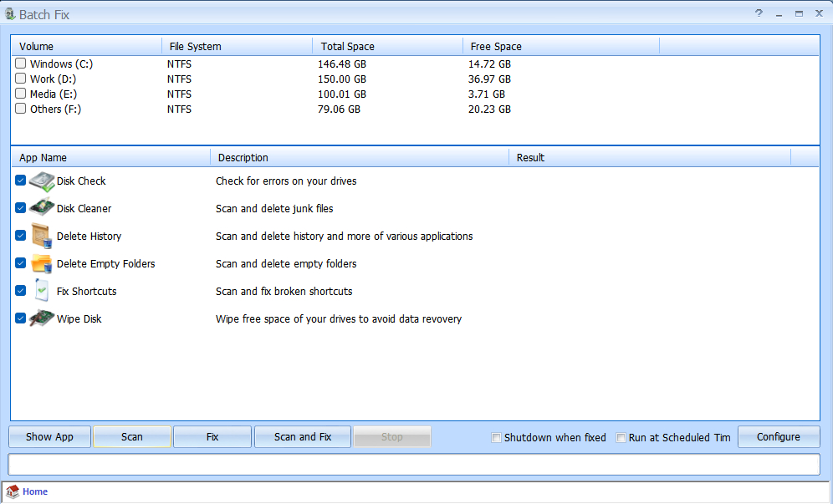This screenshot has height=504, width=833.
Task: Click the Disk Cleaner icon
Action: pyautogui.click(x=42, y=208)
